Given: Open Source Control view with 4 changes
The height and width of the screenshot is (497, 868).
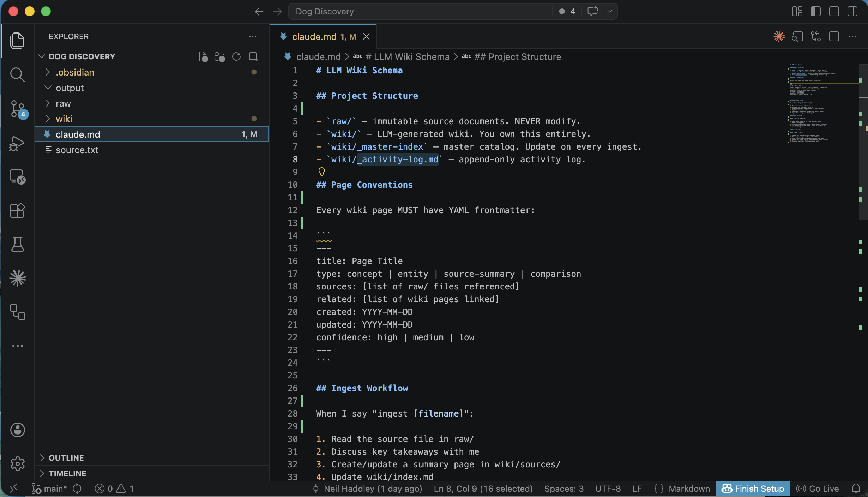Looking at the screenshot, I should tap(17, 109).
